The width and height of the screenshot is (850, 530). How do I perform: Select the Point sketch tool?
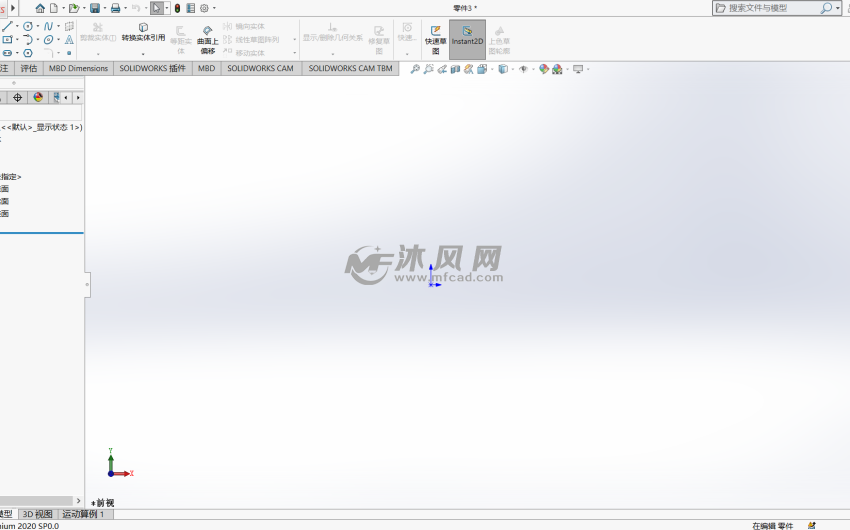coord(69,53)
